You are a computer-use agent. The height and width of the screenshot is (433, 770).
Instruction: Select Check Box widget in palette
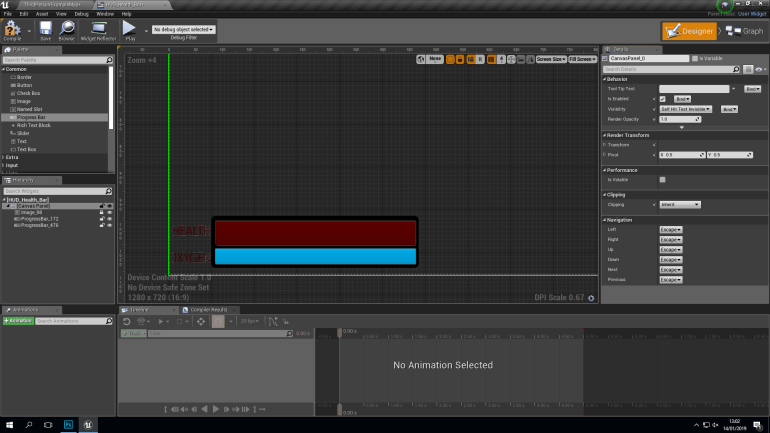pos(28,93)
